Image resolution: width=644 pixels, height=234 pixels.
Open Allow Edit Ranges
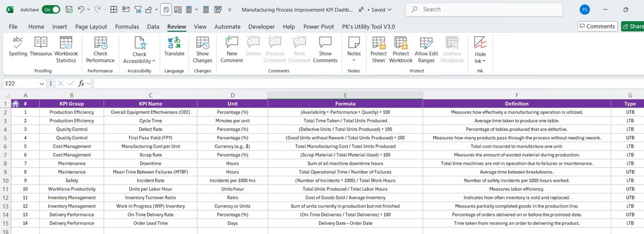[426, 49]
